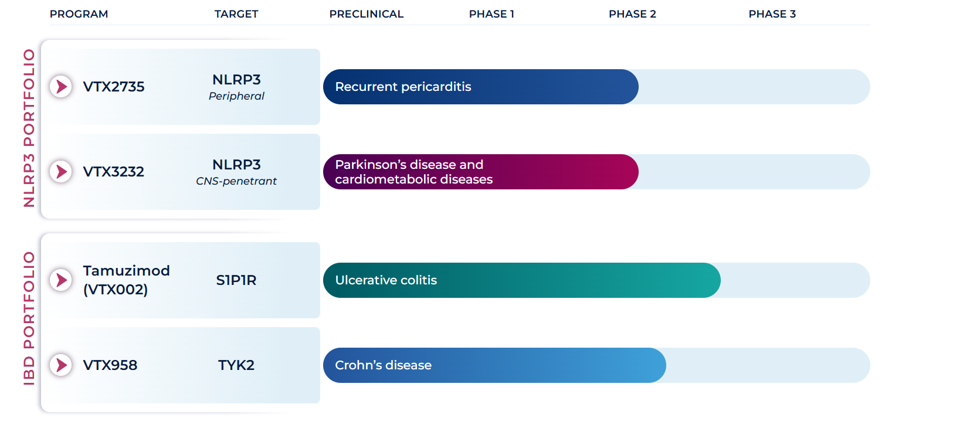Select the VTX958 program label
The width and height of the screenshot is (980, 445).
click(x=110, y=365)
